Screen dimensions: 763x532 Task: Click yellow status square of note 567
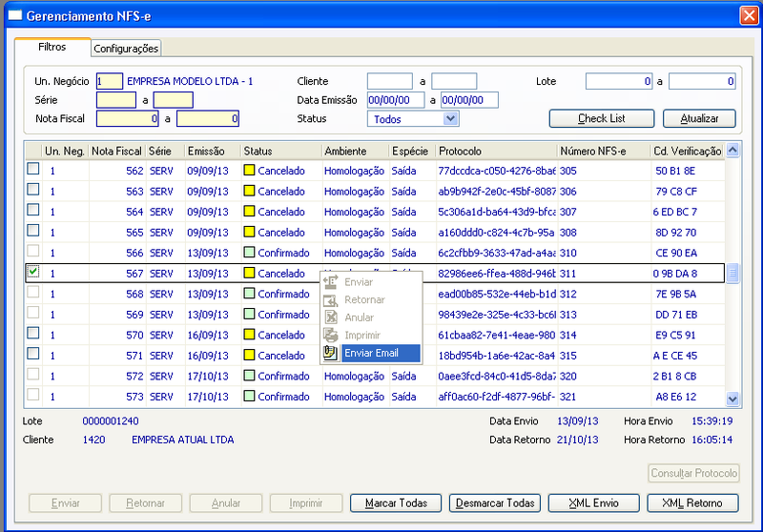(x=249, y=273)
